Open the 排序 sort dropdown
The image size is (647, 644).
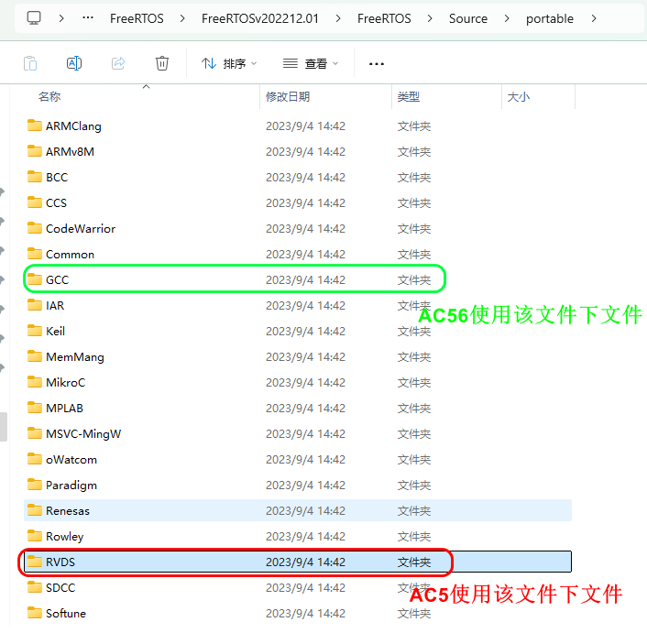pos(229,63)
